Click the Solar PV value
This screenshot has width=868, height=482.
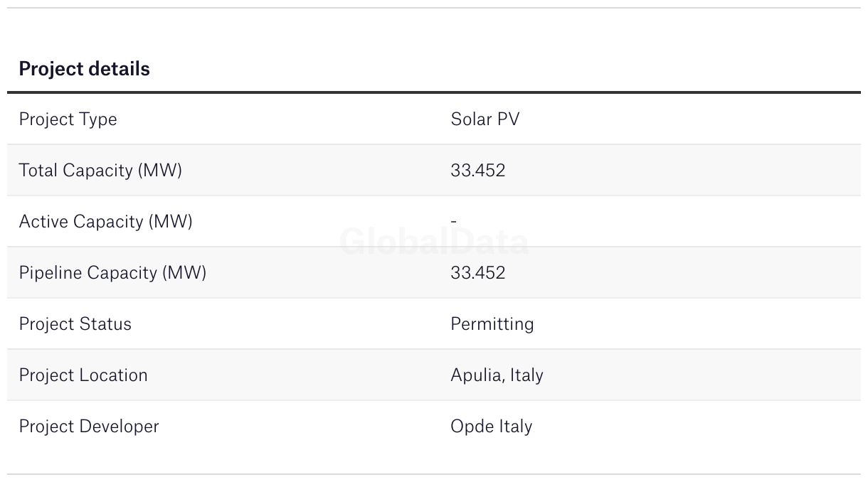[485, 119]
